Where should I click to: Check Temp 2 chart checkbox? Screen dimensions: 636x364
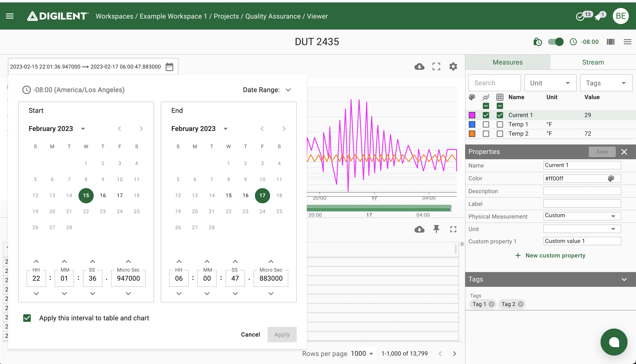486,134
